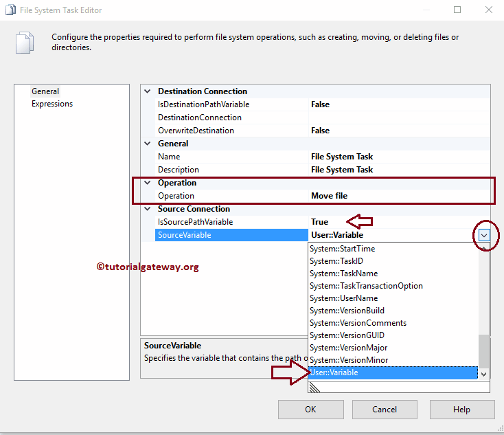Click the OK button
This screenshot has width=504, height=435.
pos(311,410)
